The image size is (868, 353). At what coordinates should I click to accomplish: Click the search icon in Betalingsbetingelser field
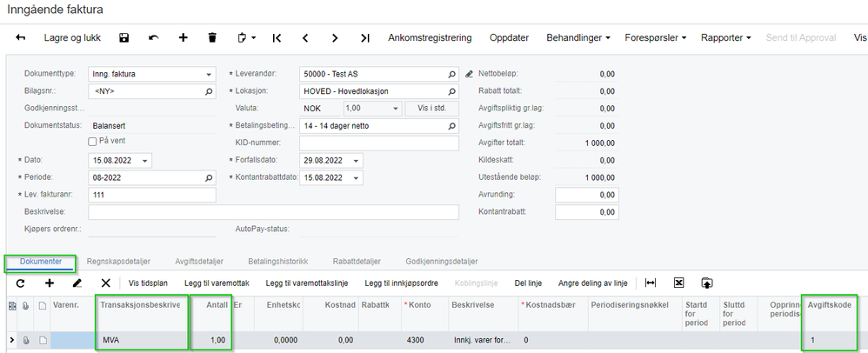coord(452,125)
